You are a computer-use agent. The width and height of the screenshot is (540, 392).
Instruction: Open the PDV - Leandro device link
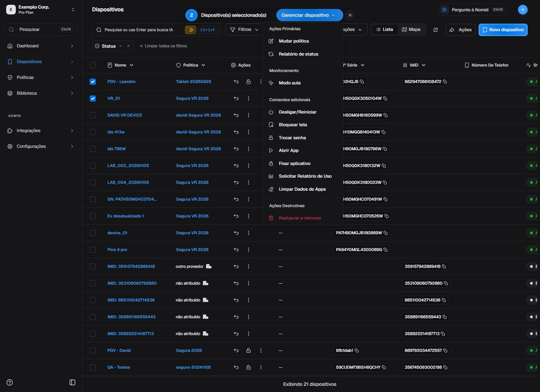click(121, 82)
